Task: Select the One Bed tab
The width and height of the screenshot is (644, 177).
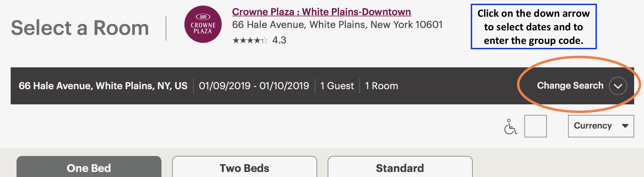Action: click(89, 167)
